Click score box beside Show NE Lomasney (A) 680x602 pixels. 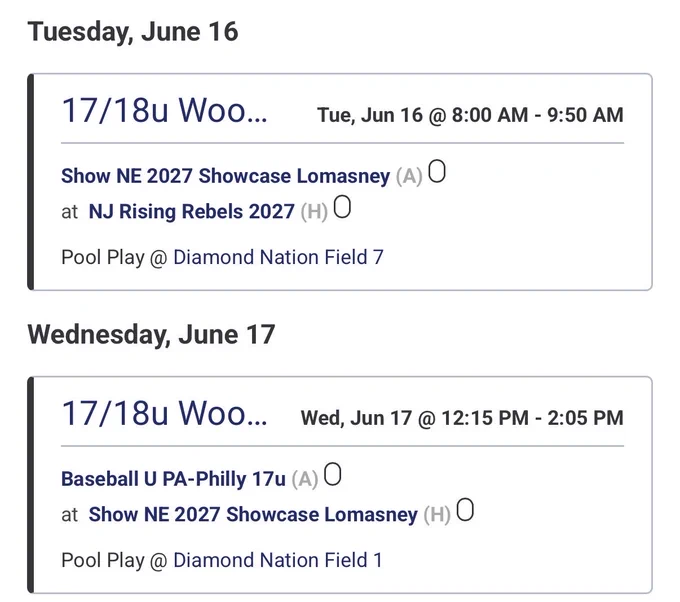(437, 171)
